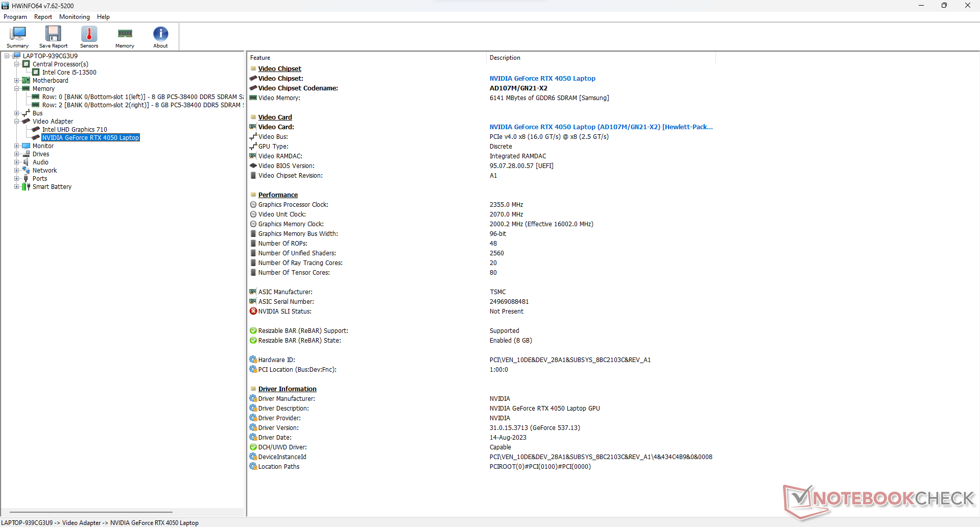Click the Video BIOS Version chip icon

point(253,165)
